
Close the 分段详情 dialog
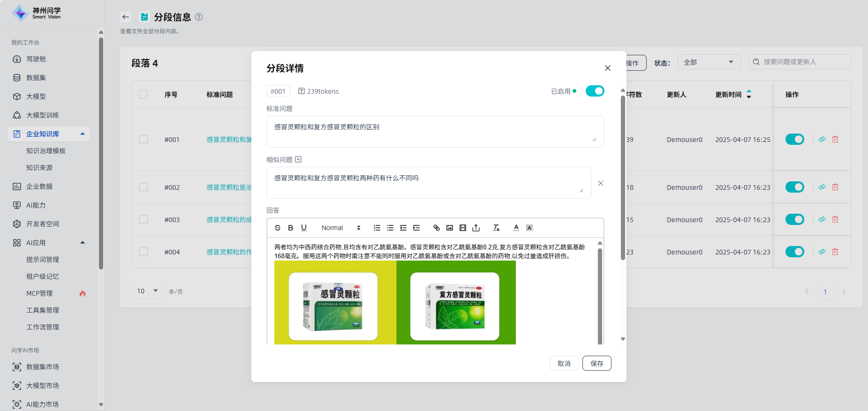[608, 68]
